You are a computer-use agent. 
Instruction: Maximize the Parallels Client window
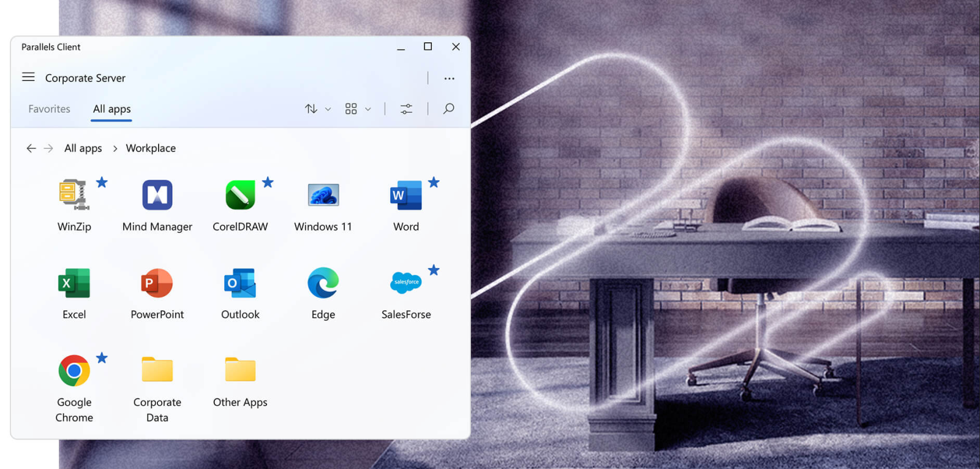pos(428,47)
